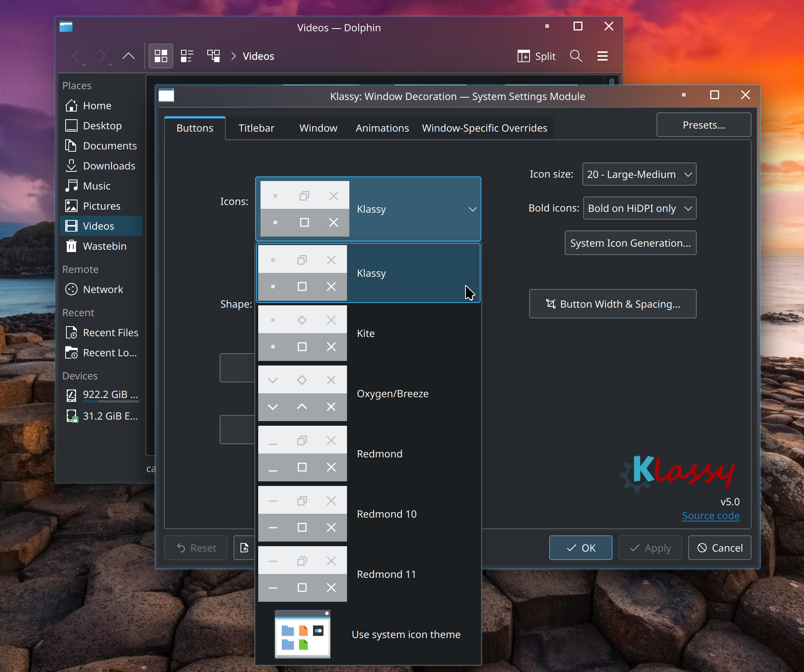Image resolution: width=804 pixels, height=672 pixels.
Task: Switch Dolphin to icons view mode
Action: click(x=161, y=56)
